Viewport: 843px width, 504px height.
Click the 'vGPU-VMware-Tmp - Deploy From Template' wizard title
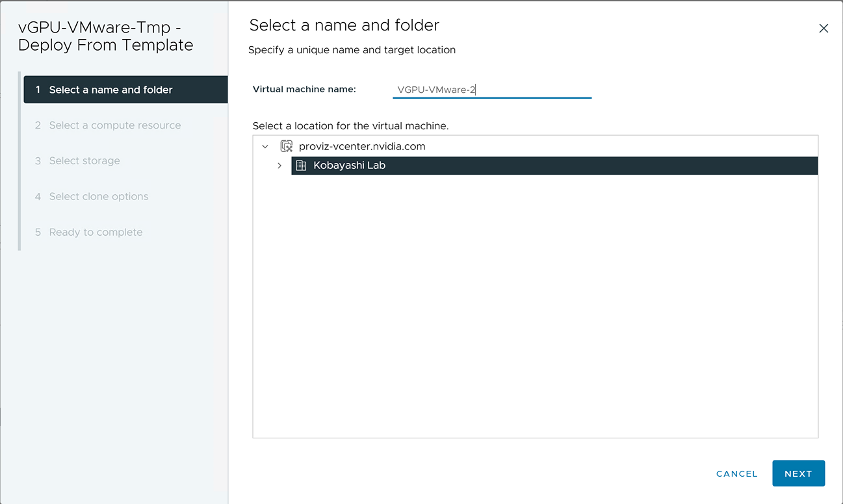(x=106, y=36)
